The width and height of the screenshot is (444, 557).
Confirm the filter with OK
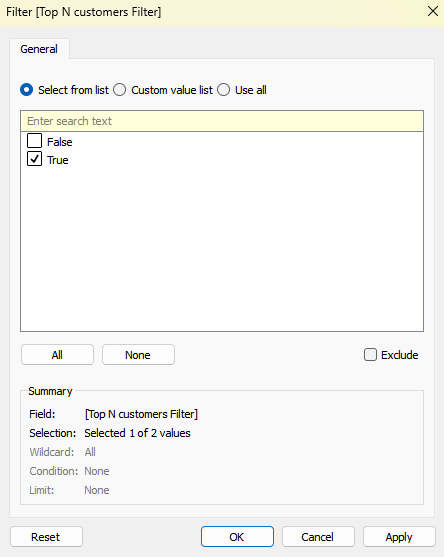237,536
